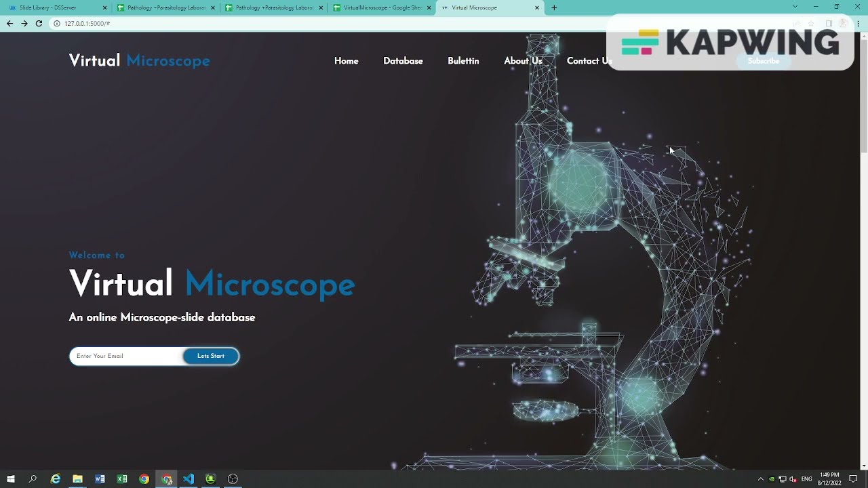Click the ENG language indicator
The height and width of the screenshot is (488, 868).
pos(806,479)
